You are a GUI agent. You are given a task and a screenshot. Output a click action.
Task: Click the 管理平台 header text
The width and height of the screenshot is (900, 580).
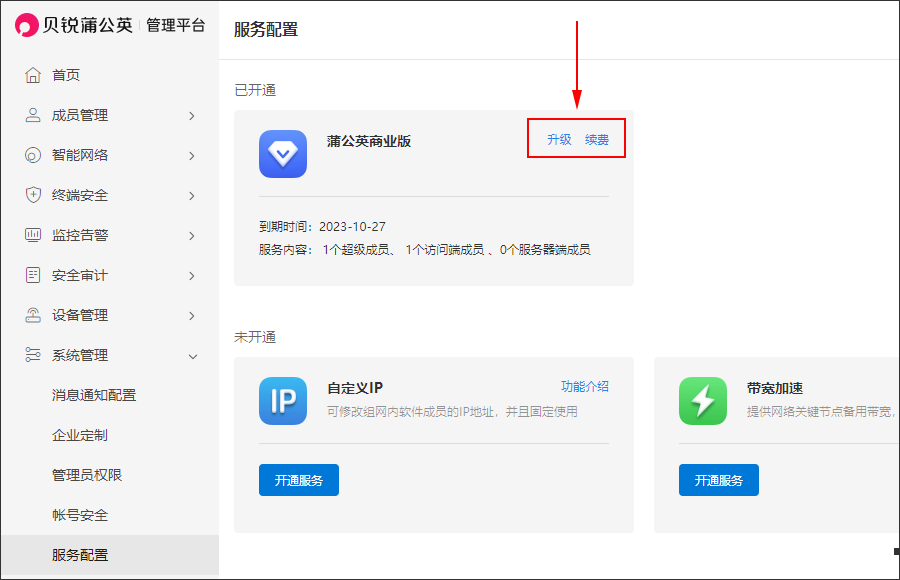(176, 25)
